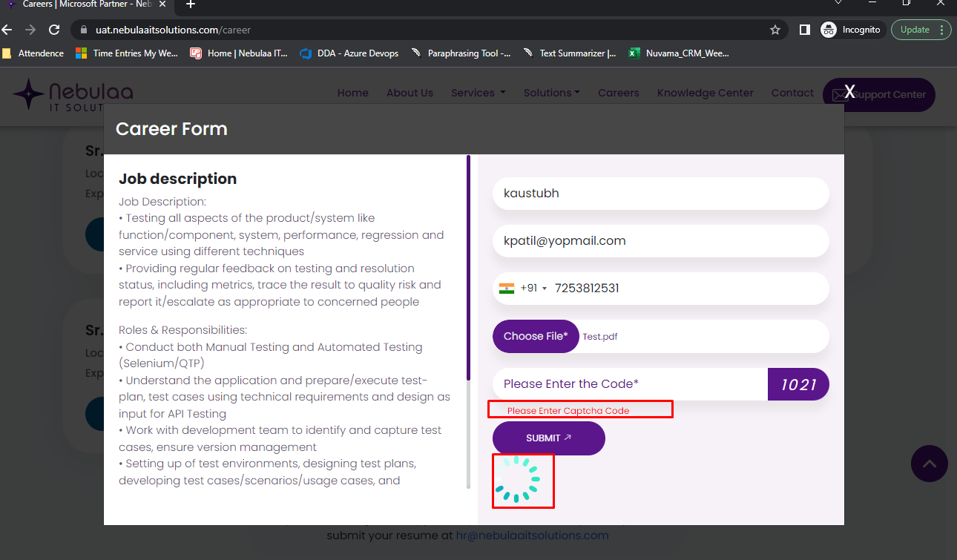Open the Home Nebulaa IT bookmark
This screenshot has height=560, width=957.
pyautogui.click(x=239, y=53)
